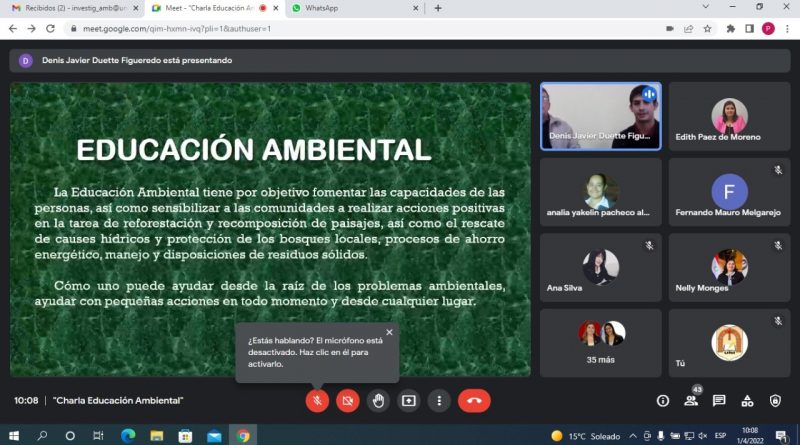Open host controls shield icon

click(x=775, y=400)
